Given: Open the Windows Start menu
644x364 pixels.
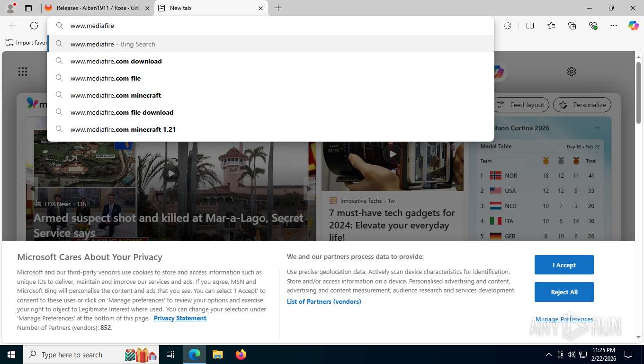Looking at the screenshot, I should [11, 355].
